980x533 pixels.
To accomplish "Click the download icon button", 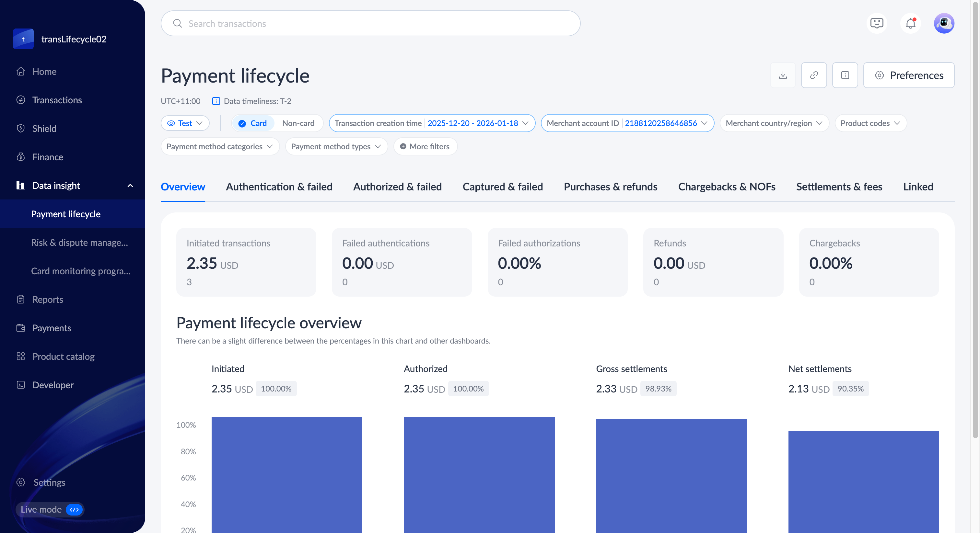I will tap(783, 75).
